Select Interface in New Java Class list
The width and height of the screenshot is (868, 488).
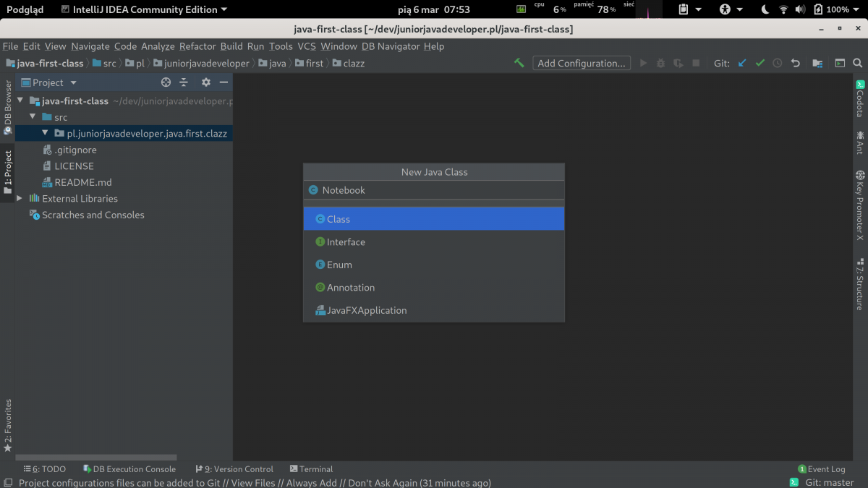346,242
